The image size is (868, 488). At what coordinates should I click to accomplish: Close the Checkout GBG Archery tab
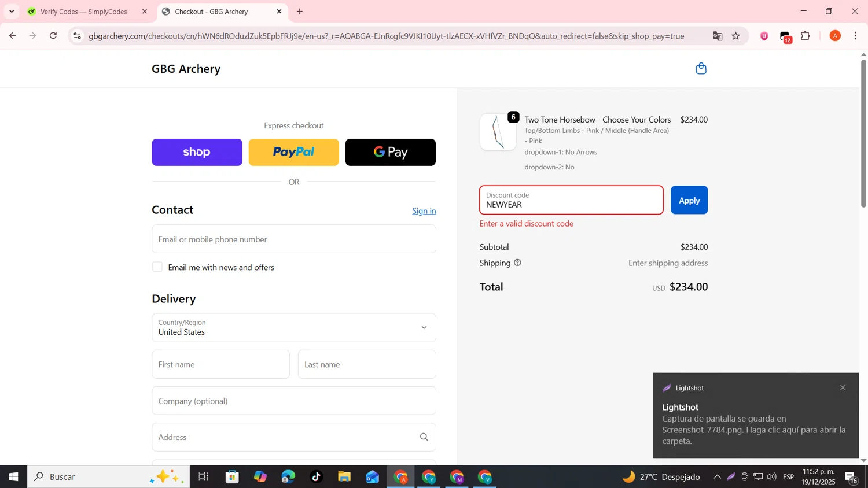point(279,12)
